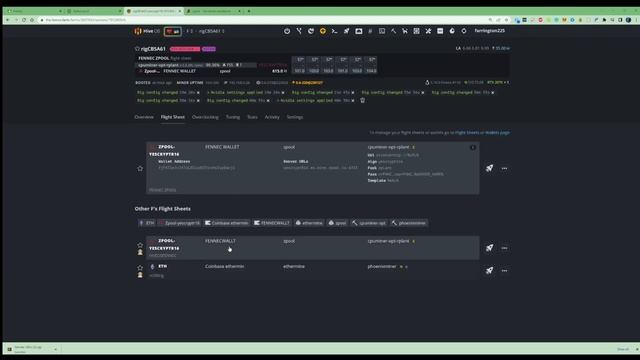Open the Stats tab
Image resolution: width=640 pixels, height=360 pixels.
(252, 117)
